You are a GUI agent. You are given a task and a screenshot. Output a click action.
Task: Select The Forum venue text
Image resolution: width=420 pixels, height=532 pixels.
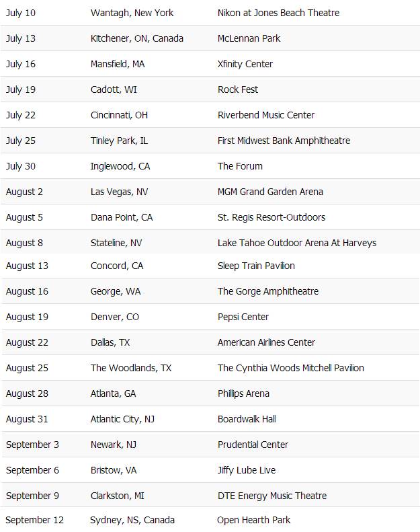point(240,166)
